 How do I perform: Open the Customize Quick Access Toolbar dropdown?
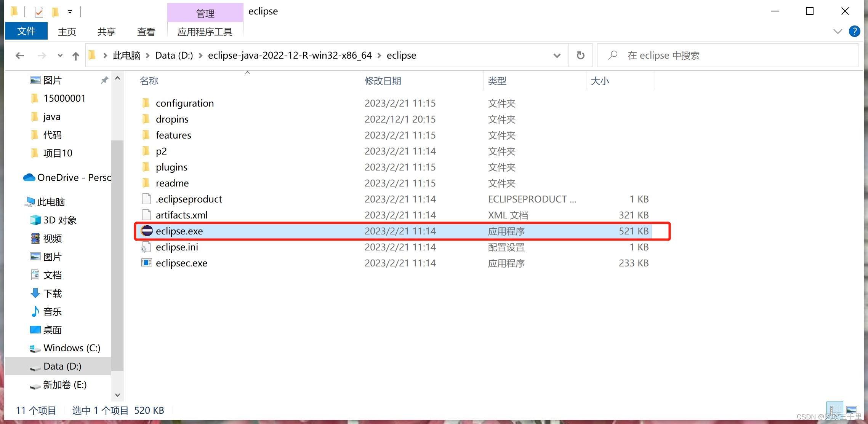70,12
